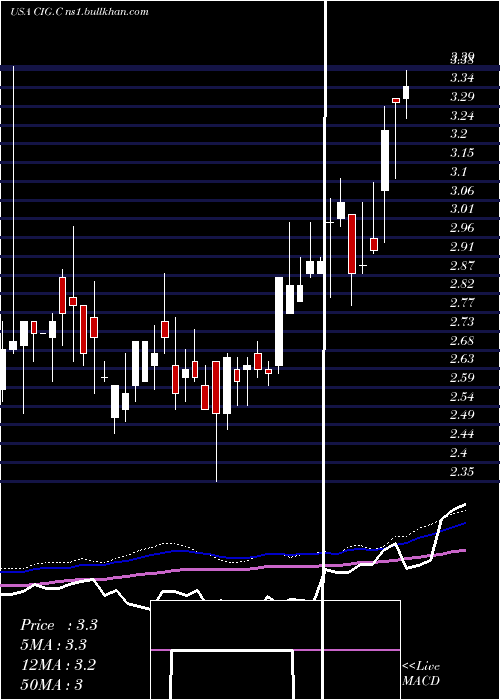This screenshot has height=700, width=500.
Task: Click the 2.4 price axis label
Action: (458, 453)
